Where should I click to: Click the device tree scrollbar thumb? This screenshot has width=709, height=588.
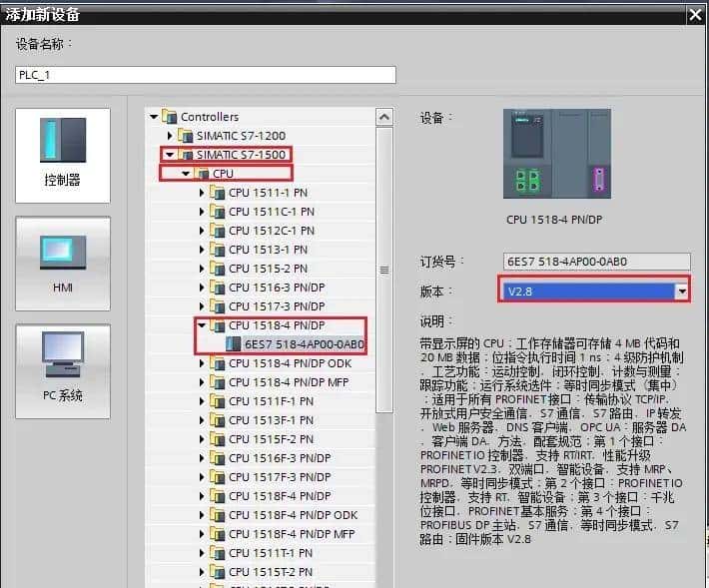[384, 270]
